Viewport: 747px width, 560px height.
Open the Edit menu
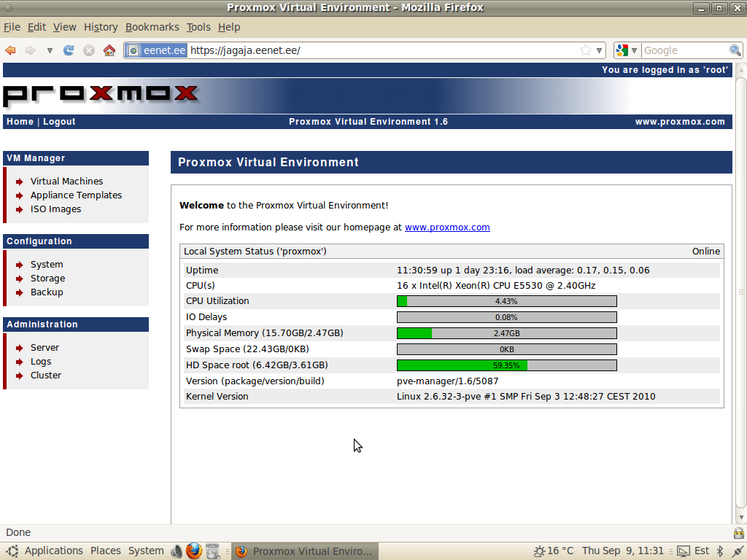coord(36,27)
